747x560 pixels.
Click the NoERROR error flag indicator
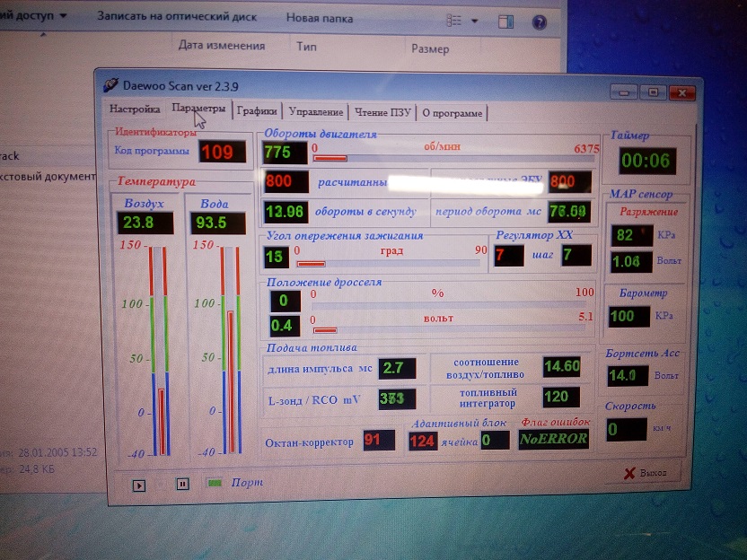[554, 439]
